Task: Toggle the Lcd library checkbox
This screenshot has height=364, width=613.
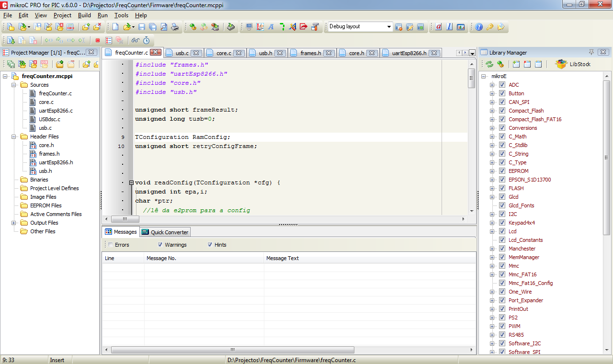Action: coord(502,231)
